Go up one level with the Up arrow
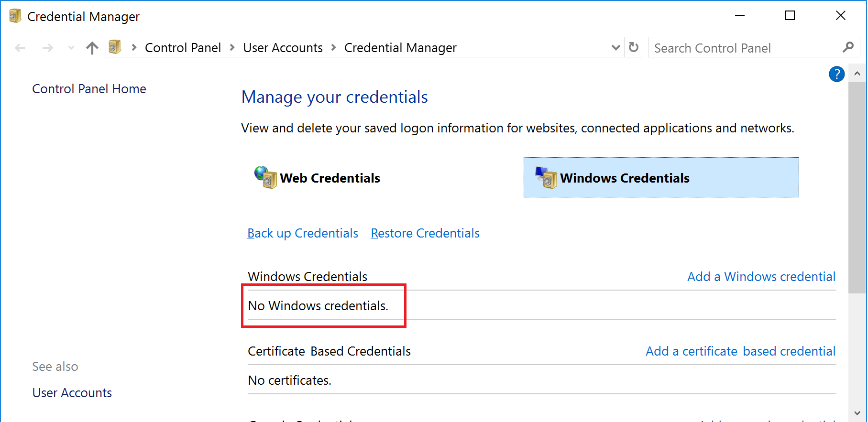This screenshot has height=422, width=868. [x=92, y=48]
